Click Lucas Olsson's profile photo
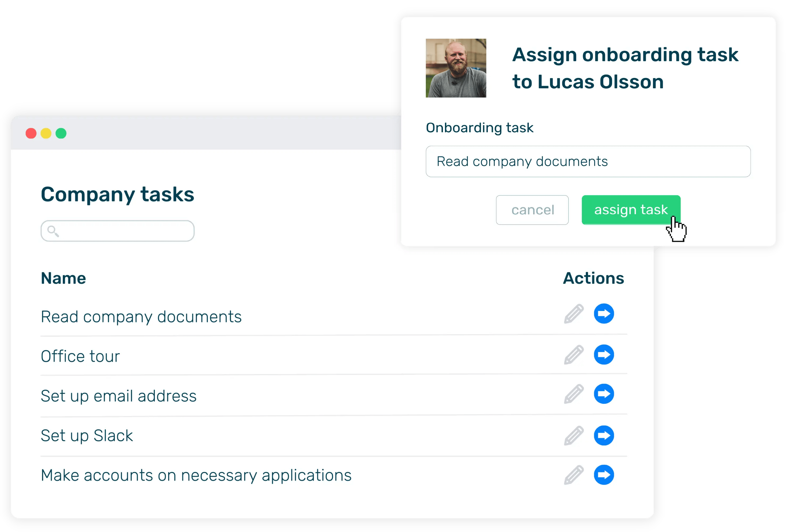 [x=456, y=68]
